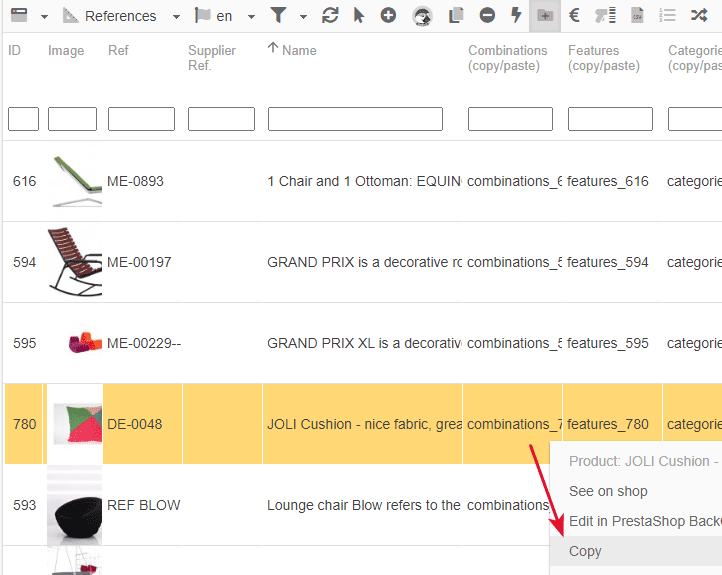Click the euro price icon
Image resolution: width=722 pixels, height=575 pixels.
coord(574,16)
